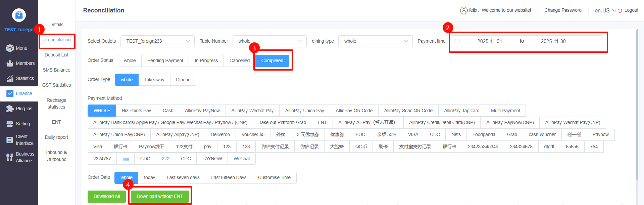Click the Change Password link
The width and height of the screenshot is (644, 205).
[563, 10]
